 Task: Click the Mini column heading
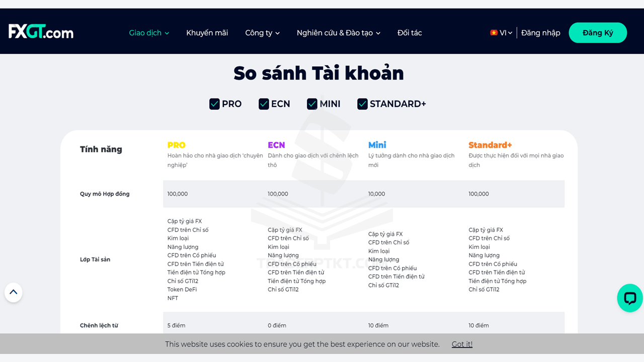(377, 145)
